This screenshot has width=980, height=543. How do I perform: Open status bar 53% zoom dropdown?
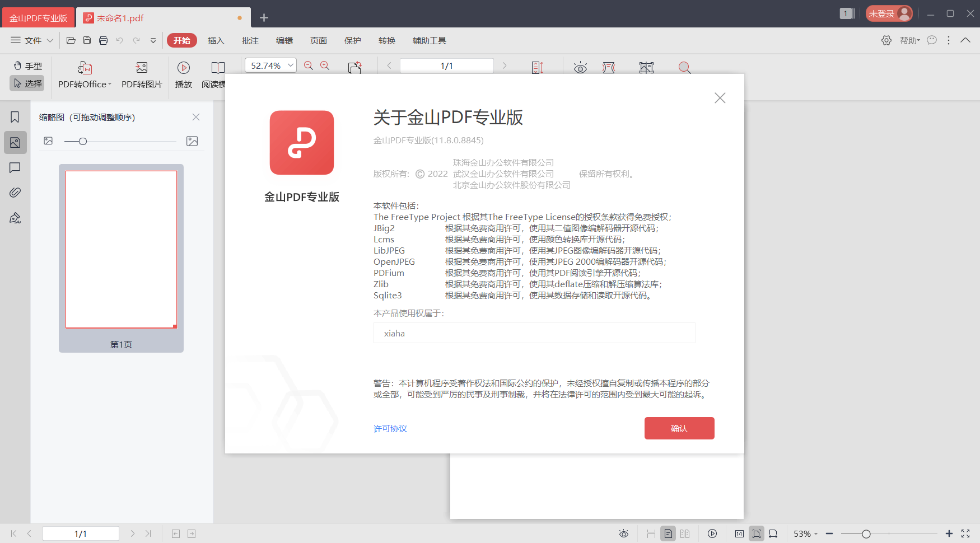[x=805, y=533]
